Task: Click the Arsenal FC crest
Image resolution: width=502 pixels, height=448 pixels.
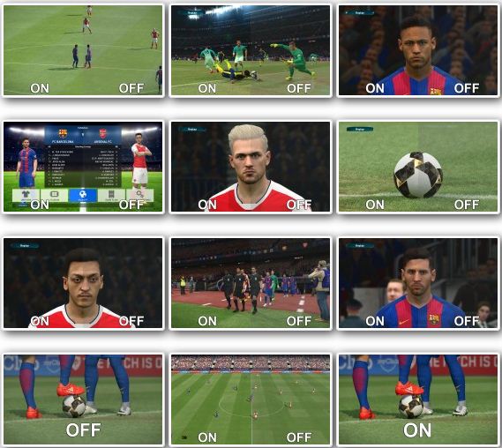Action: tap(102, 133)
